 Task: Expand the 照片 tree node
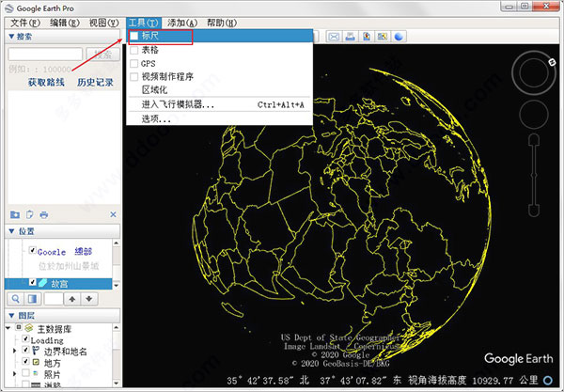point(14,373)
